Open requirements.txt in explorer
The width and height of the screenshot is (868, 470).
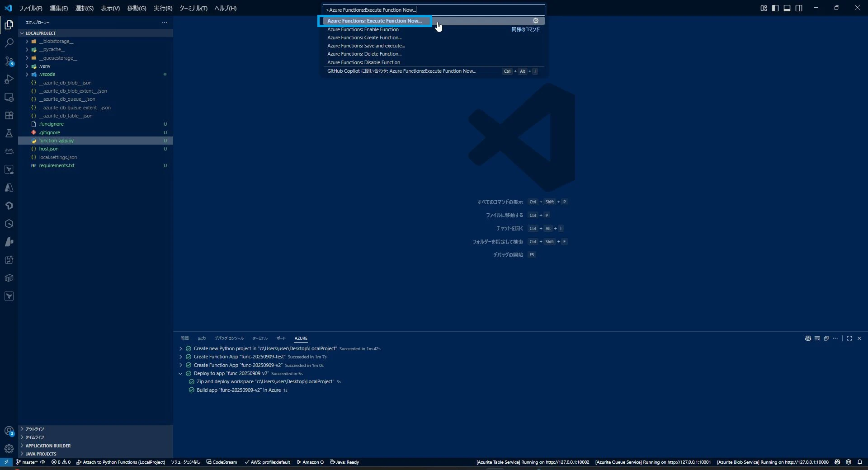96,165
